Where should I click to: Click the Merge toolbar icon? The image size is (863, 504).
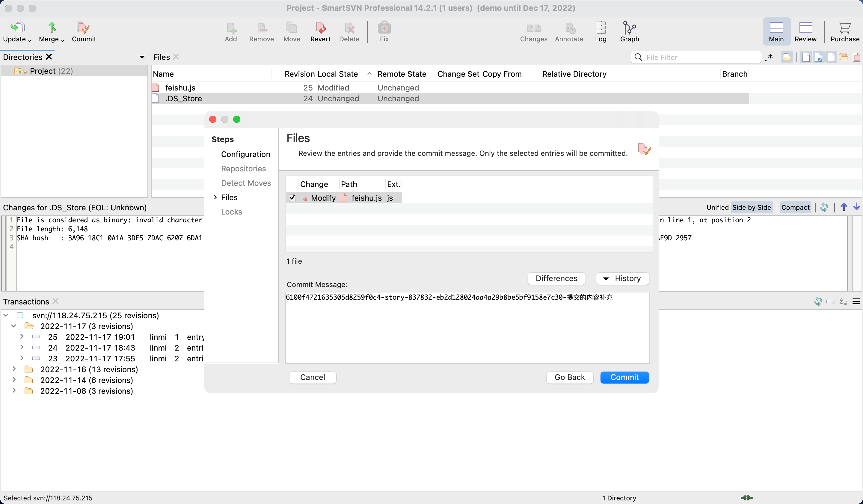(x=52, y=27)
